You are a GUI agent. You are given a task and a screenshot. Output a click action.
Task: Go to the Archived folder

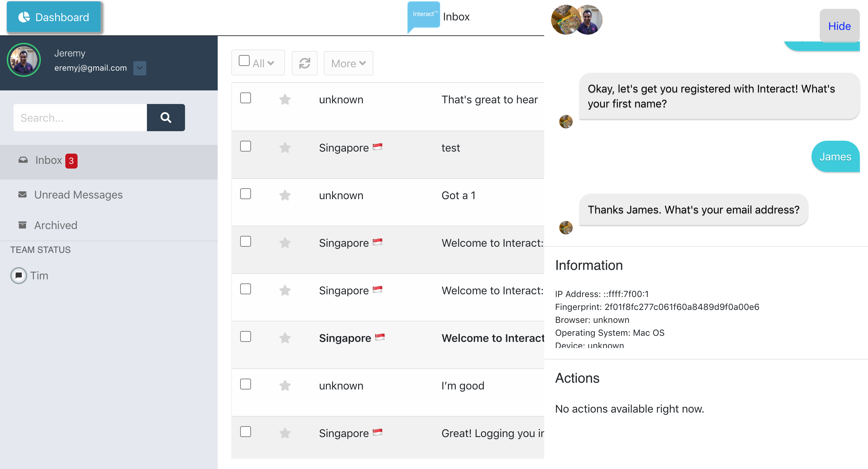click(55, 225)
